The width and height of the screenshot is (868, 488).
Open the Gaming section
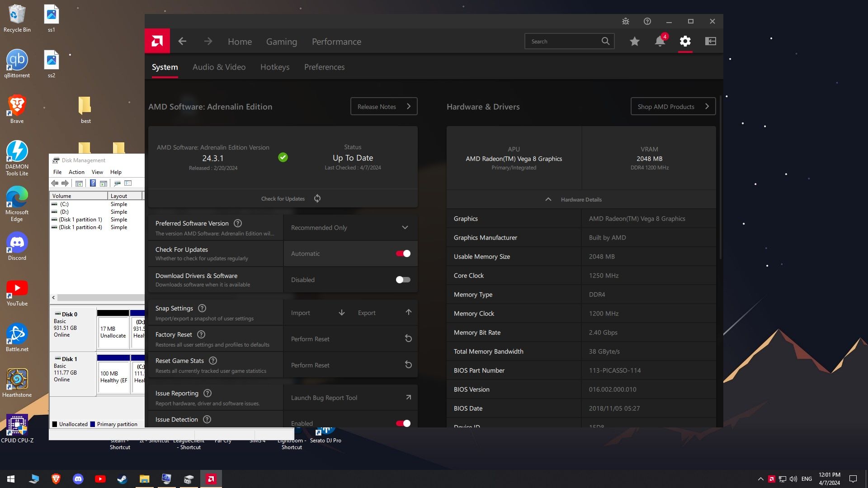point(282,42)
